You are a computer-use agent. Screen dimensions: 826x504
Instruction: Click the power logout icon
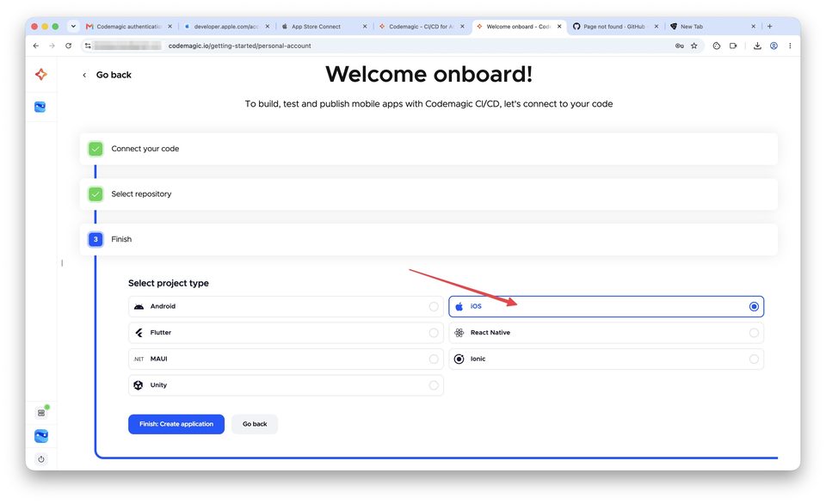tap(41, 459)
